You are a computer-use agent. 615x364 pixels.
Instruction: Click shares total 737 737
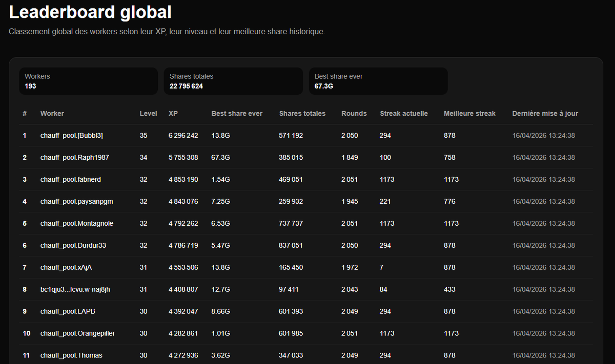[291, 224]
